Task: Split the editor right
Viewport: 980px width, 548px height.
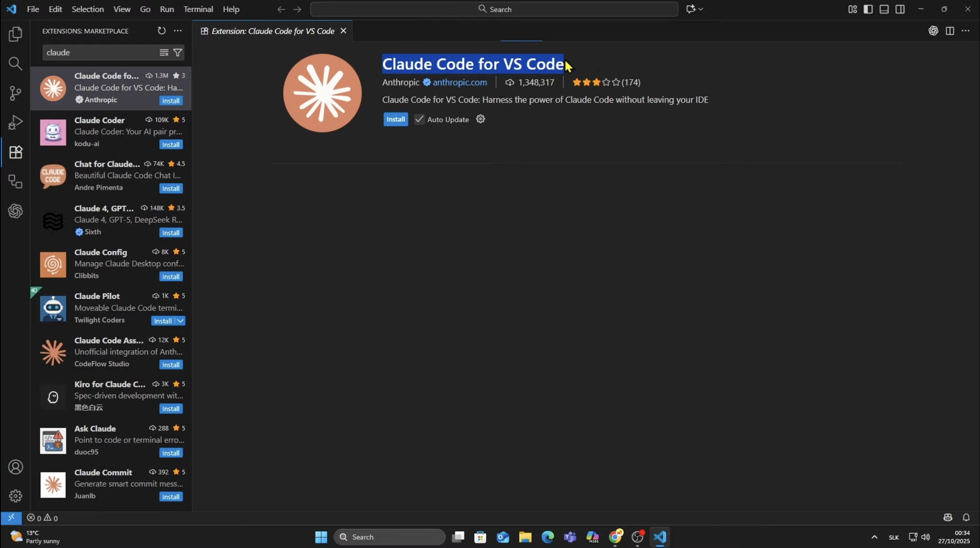Action: [950, 31]
